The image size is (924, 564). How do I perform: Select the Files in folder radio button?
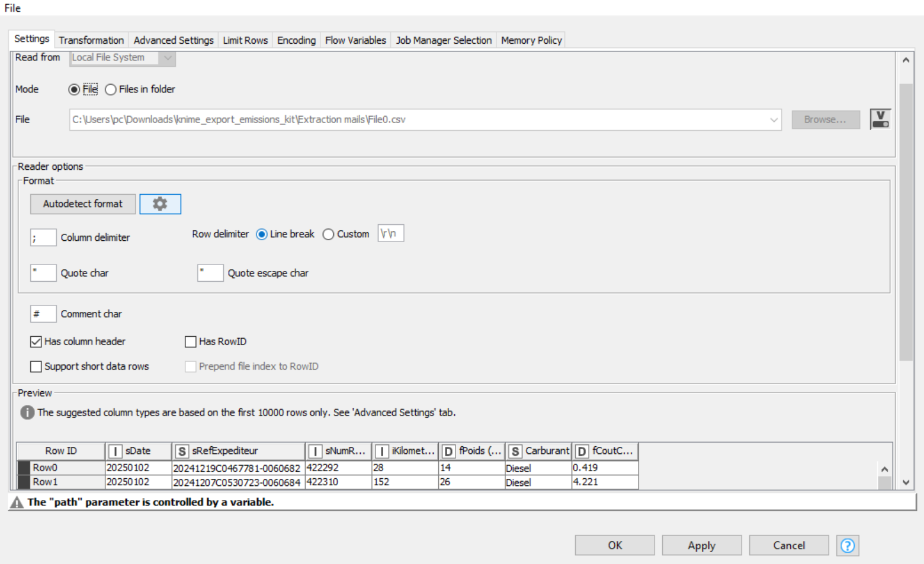pos(111,89)
